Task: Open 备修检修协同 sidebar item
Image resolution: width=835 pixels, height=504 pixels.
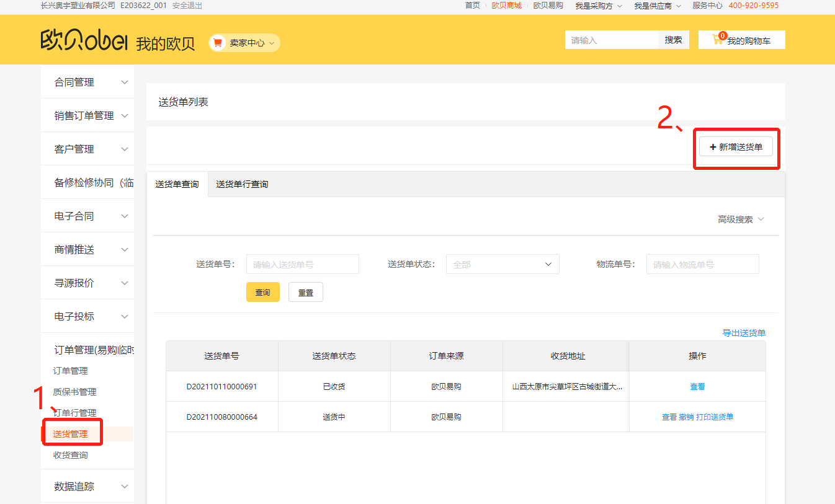Action: tap(87, 182)
